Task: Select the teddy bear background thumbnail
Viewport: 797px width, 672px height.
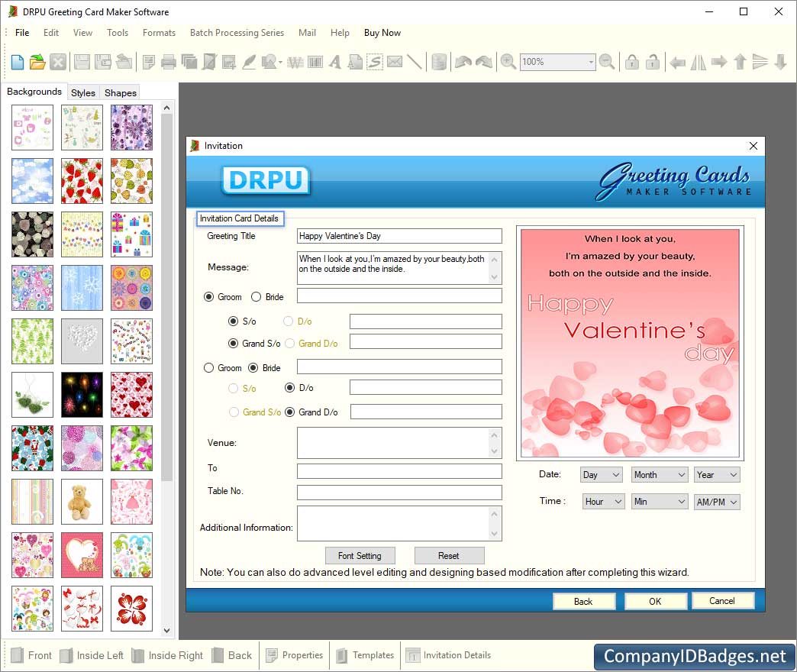Action: coord(82,502)
